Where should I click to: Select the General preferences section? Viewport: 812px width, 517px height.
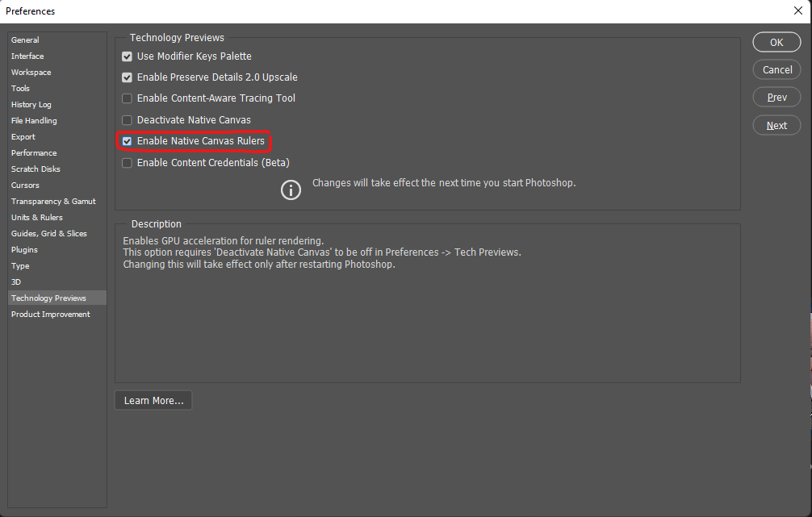pos(24,40)
